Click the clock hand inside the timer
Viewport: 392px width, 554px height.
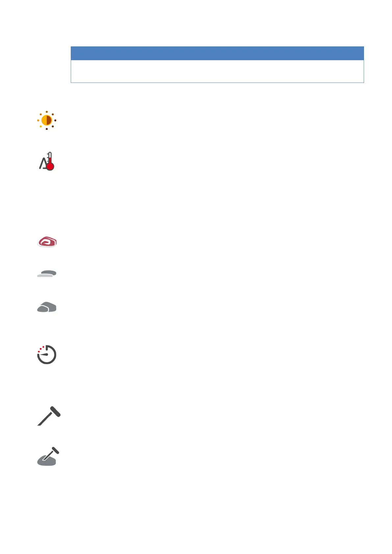tap(44, 354)
